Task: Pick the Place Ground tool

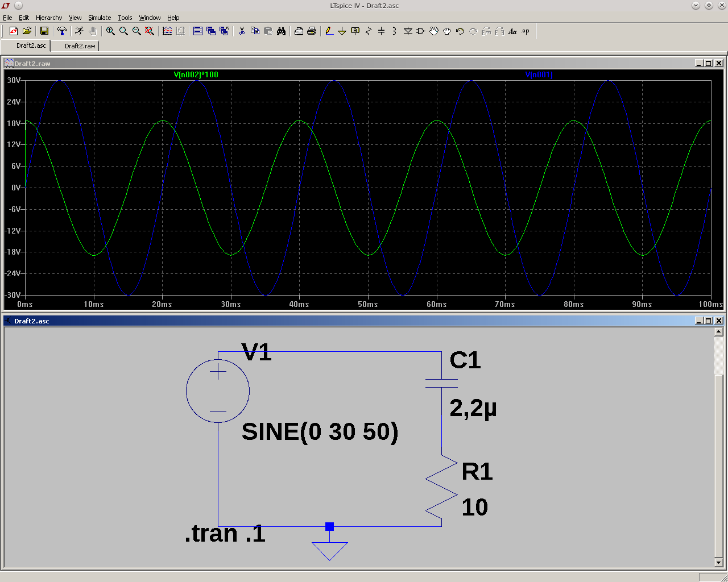Action: (342, 31)
